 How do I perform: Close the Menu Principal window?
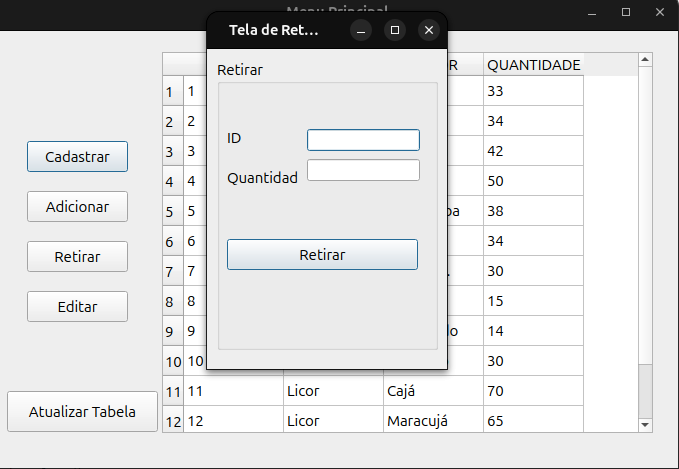[x=660, y=13]
